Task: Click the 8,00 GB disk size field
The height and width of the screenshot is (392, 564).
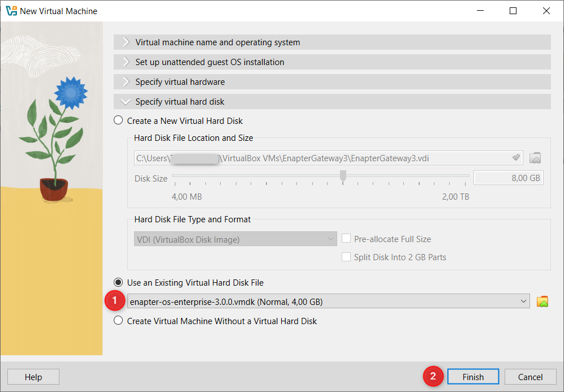Action: pyautogui.click(x=508, y=177)
